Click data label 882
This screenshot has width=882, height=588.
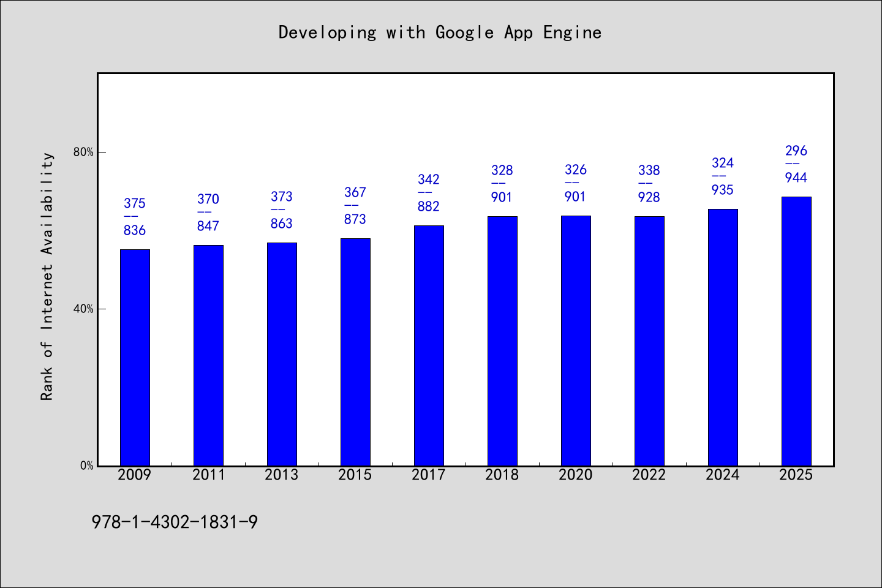429,206
